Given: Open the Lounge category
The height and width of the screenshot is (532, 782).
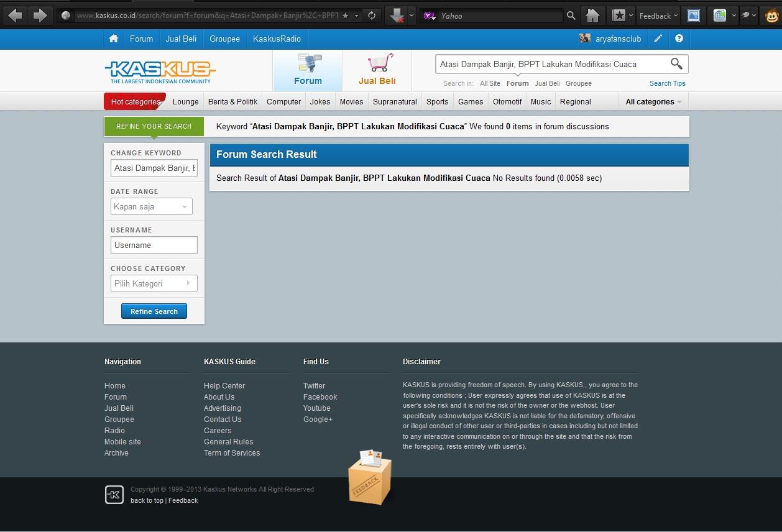Looking at the screenshot, I should click(185, 102).
